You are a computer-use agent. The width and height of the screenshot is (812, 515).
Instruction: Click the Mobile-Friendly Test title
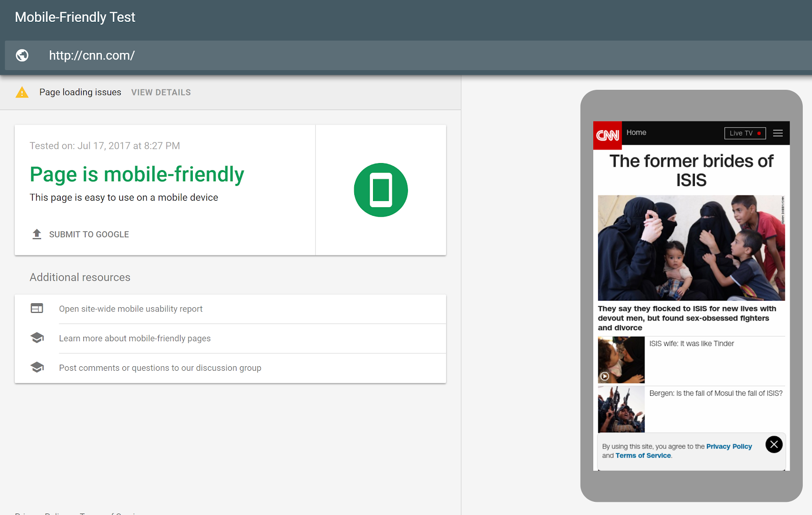click(x=75, y=17)
